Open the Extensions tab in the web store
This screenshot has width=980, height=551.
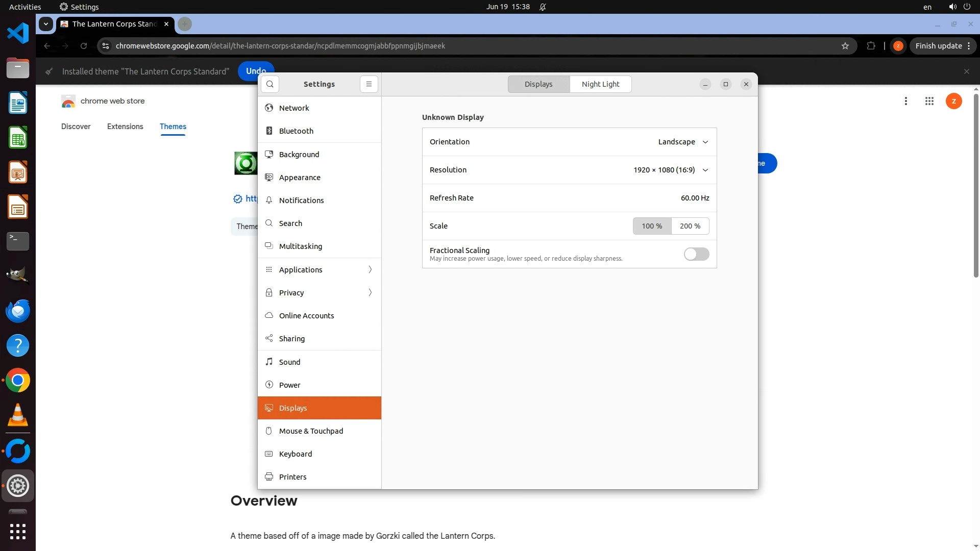pyautogui.click(x=125, y=127)
